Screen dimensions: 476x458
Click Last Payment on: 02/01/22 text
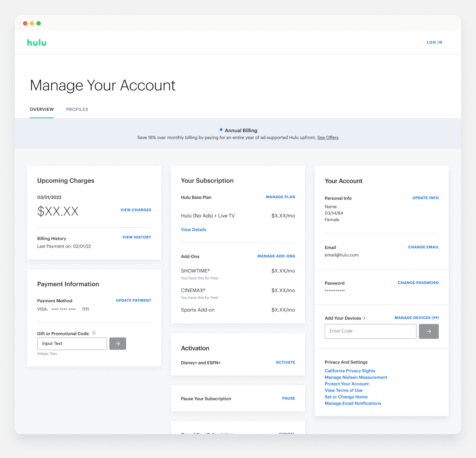tap(64, 246)
